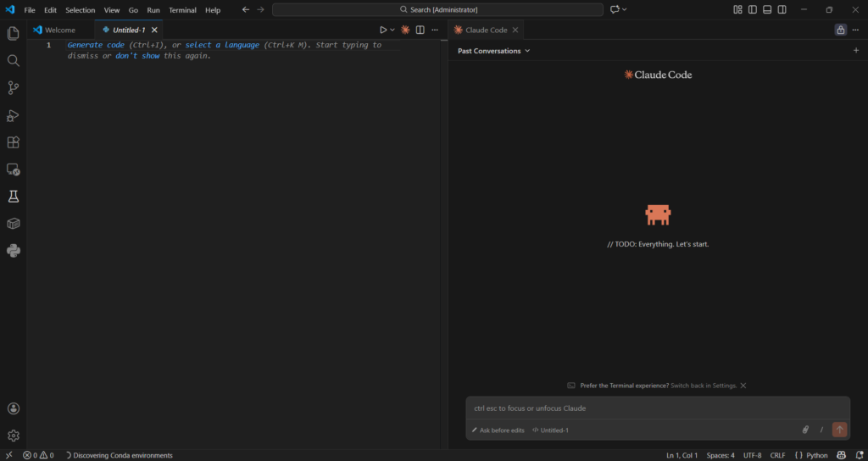Close the Claude Code tab

515,30
